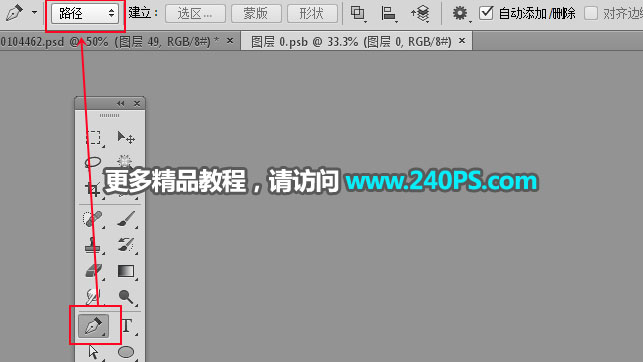643x362 pixels.
Task: Open the gear options for pen settings
Action: point(461,13)
